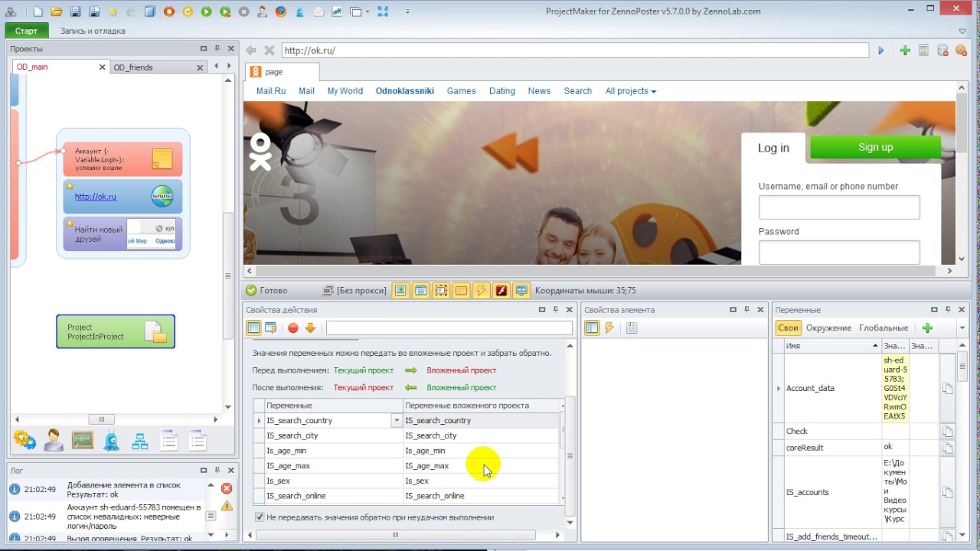
Task: Select the http://ok.ru action block
Action: click(122, 197)
